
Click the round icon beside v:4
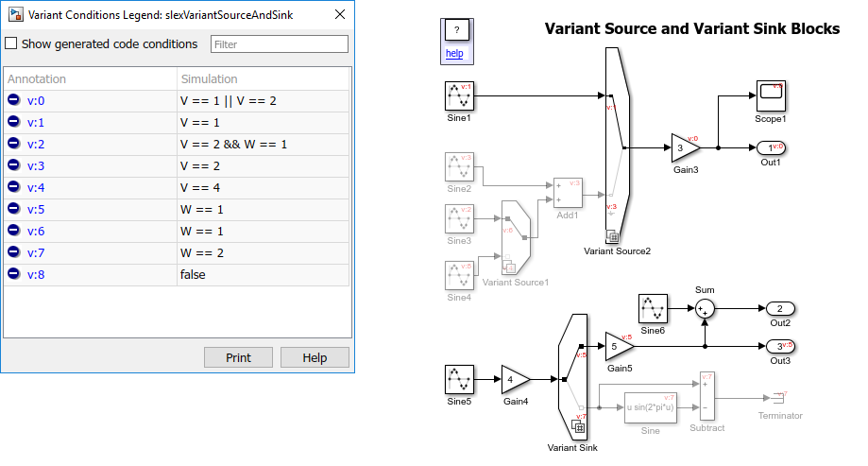[x=14, y=187]
